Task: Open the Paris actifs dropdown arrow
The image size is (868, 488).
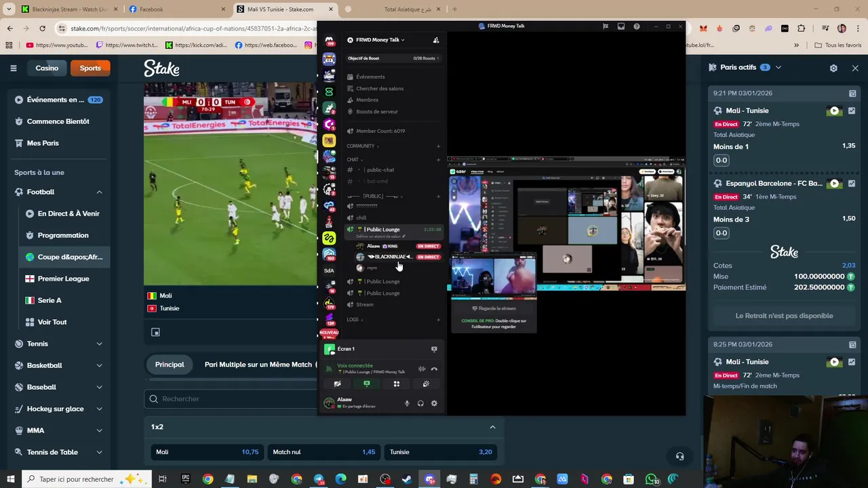Action: [x=778, y=68]
